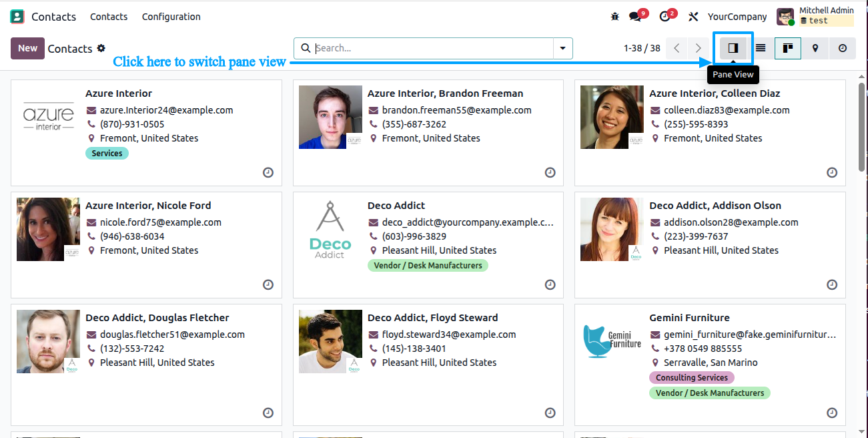Select the kanban view icon
This screenshot has width=868, height=438.
tap(788, 48)
